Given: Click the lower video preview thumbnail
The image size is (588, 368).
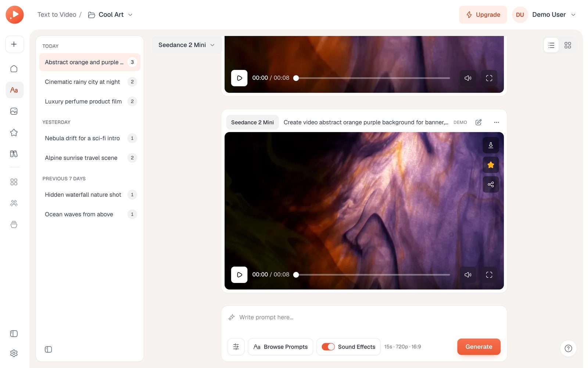Looking at the screenshot, I should pos(364,210).
